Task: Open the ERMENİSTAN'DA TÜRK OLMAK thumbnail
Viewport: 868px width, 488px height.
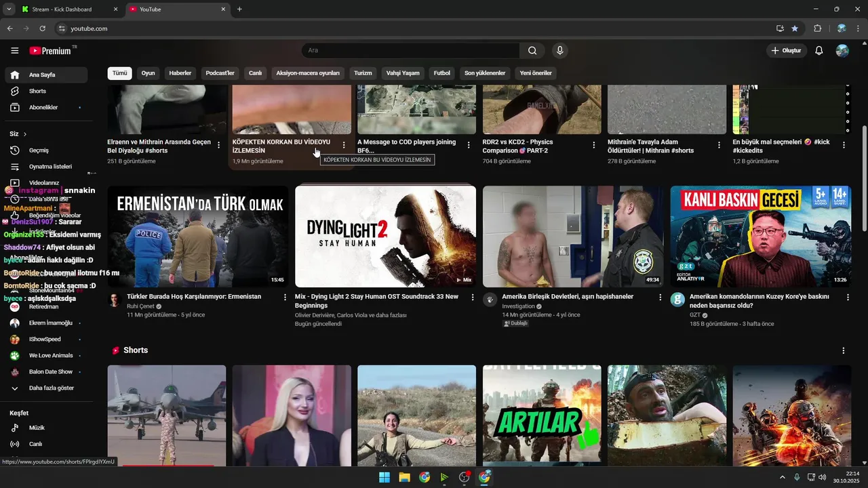Action: coord(198,237)
